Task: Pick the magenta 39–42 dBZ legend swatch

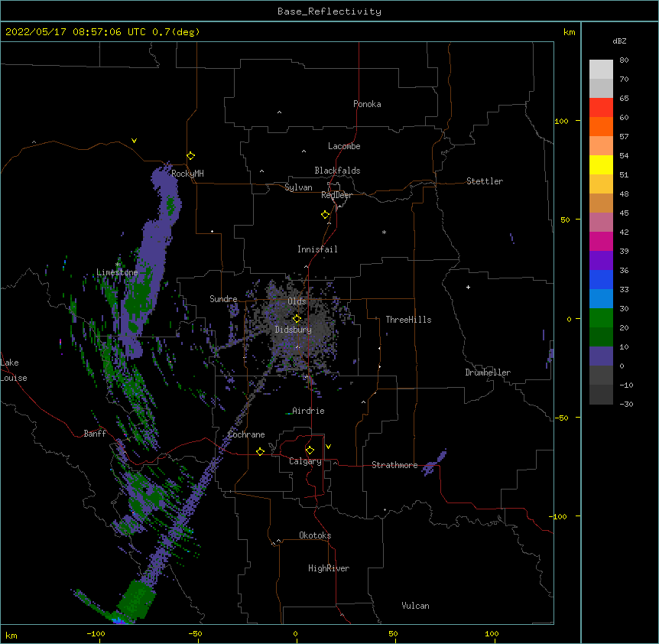Action: pyautogui.click(x=601, y=241)
